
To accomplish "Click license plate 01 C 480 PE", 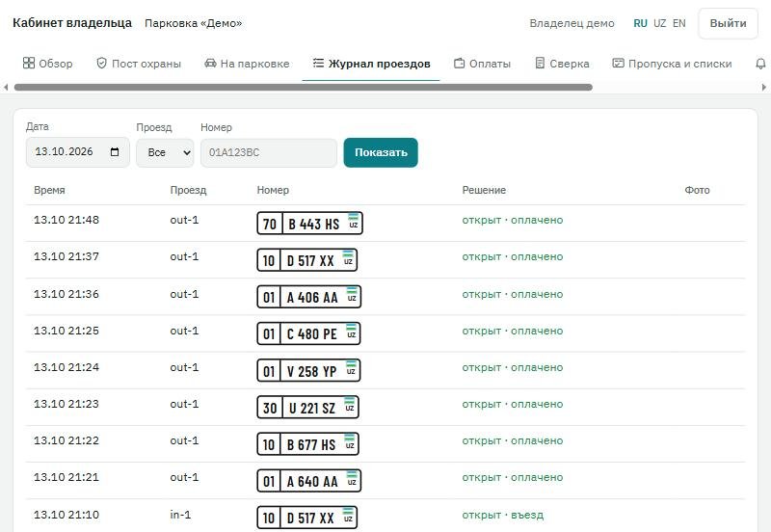I will [x=308, y=333].
